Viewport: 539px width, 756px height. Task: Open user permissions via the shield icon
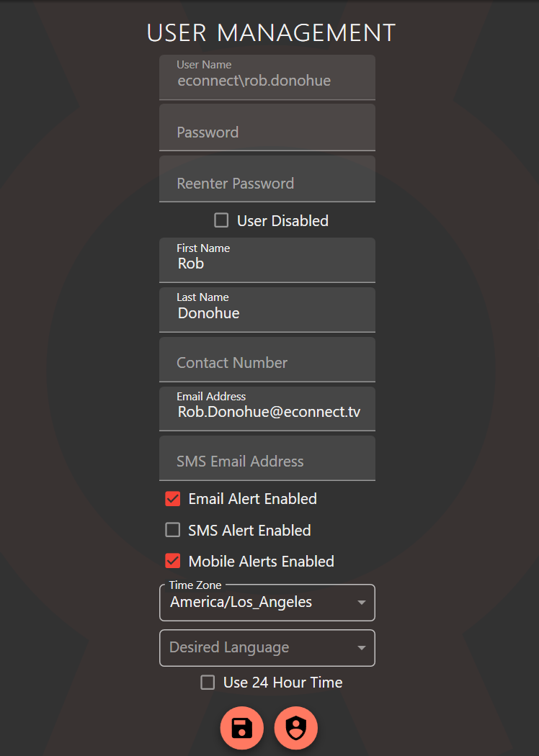[296, 728]
